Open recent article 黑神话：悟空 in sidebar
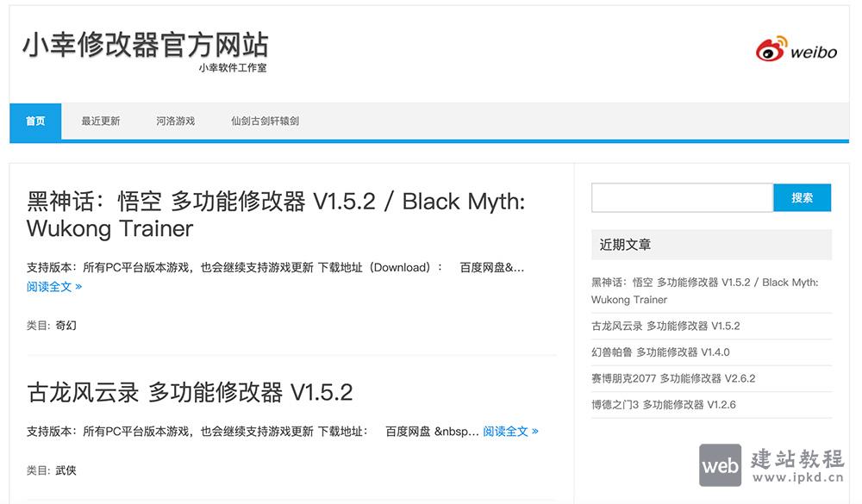862x504 pixels. pos(705,290)
